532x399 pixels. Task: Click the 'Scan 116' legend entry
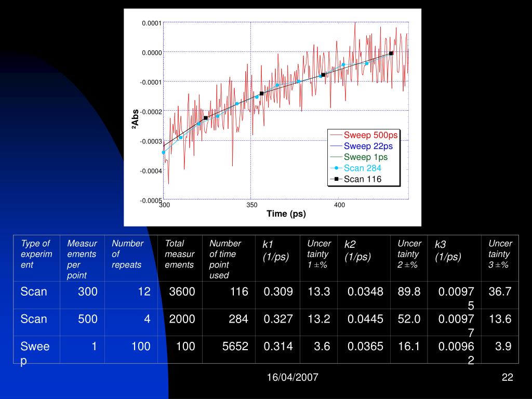(x=355, y=179)
